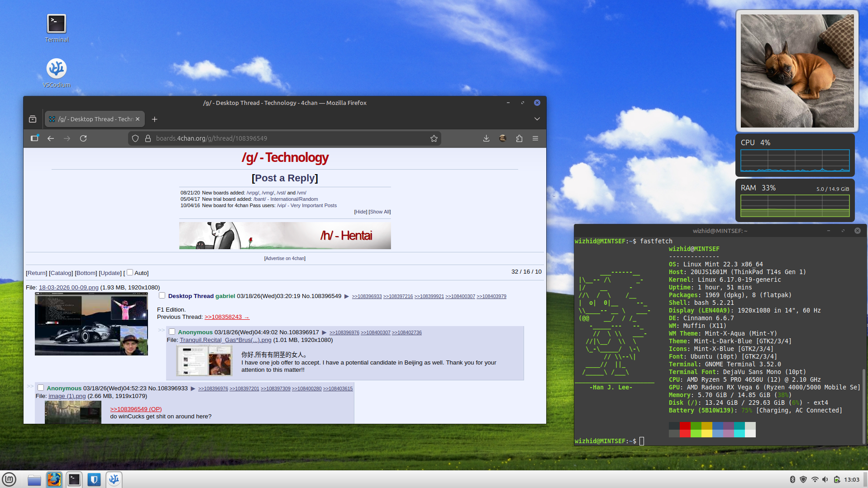The width and height of the screenshot is (868, 488).
Task: View site security padlock info
Action: pos(148,138)
